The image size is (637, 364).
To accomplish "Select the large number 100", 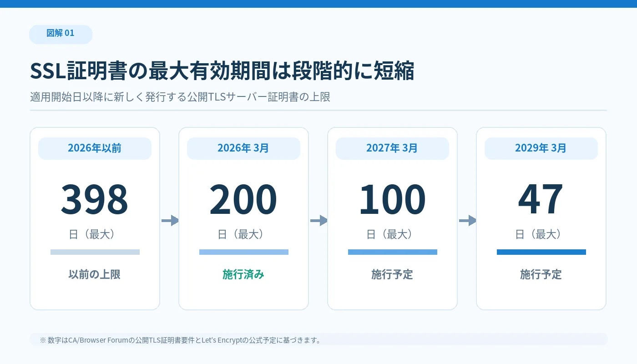I will click(392, 199).
